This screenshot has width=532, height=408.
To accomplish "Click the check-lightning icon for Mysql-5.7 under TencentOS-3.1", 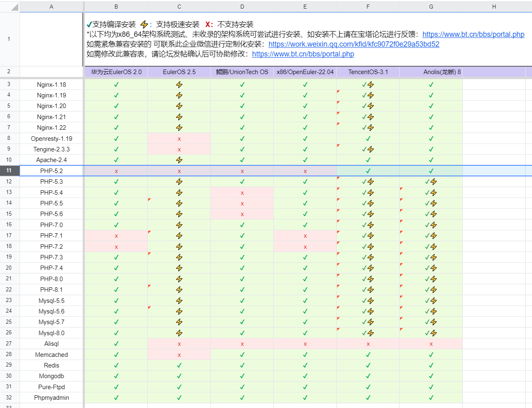I will [x=368, y=322].
